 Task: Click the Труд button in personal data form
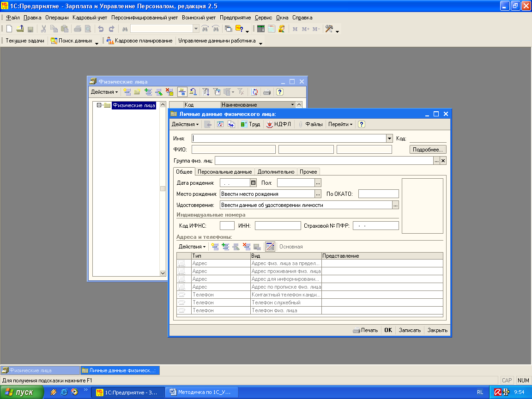click(251, 124)
